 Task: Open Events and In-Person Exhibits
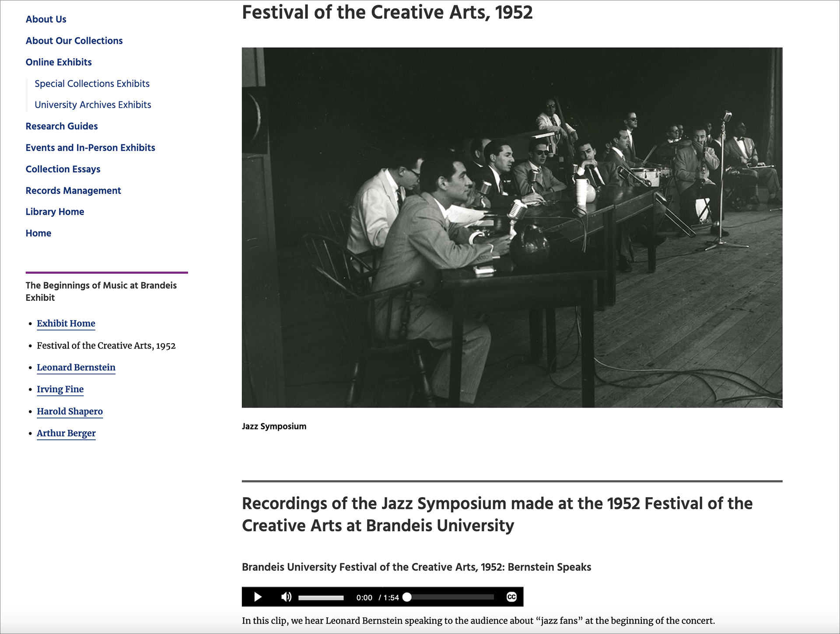click(x=90, y=148)
